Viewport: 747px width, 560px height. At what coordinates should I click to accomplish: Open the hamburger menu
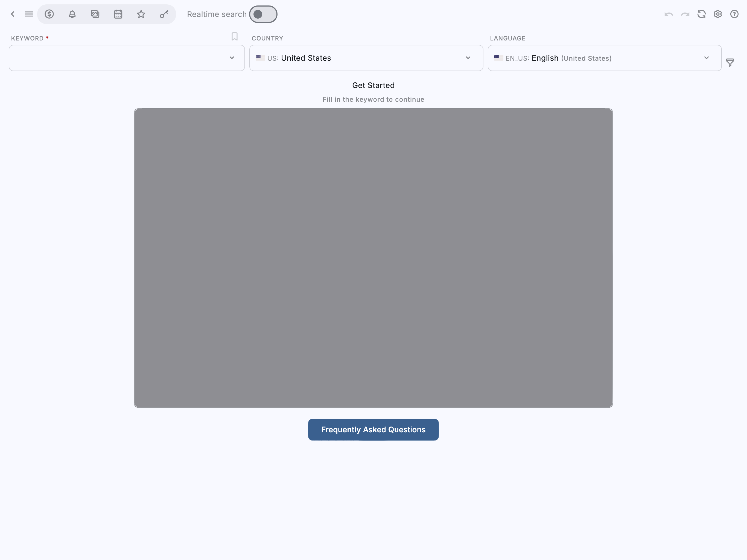click(29, 14)
